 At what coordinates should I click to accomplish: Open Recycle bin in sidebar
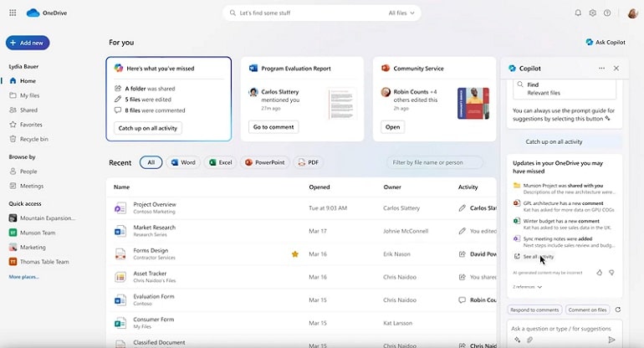(x=28, y=139)
